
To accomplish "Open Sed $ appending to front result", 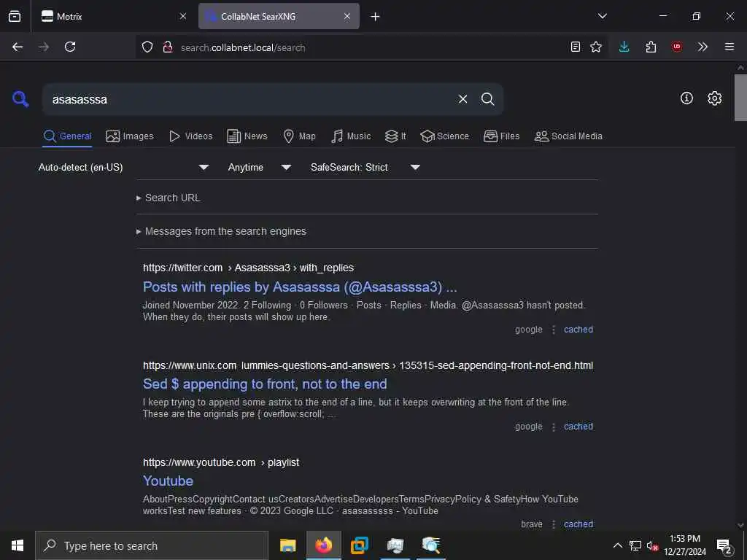I will point(265,384).
